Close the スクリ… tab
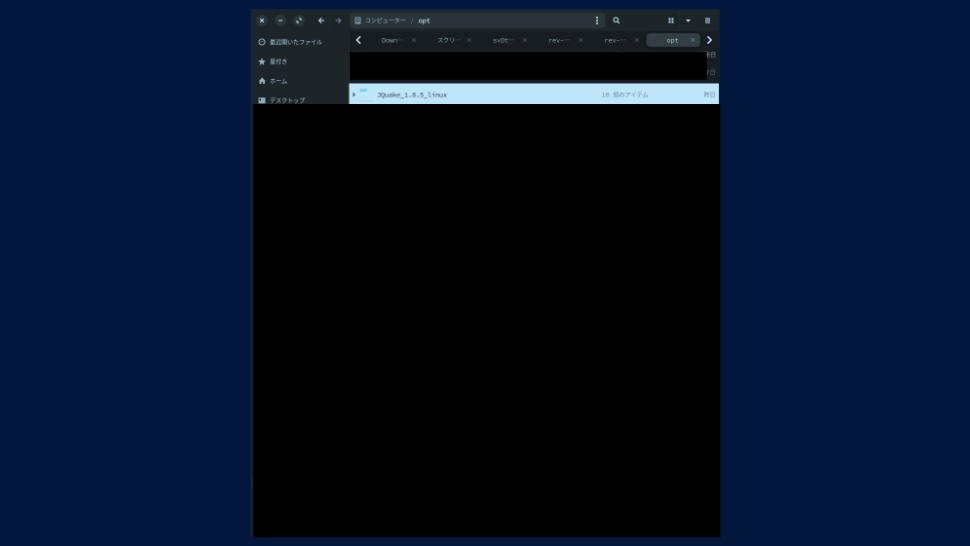The image size is (970, 546). point(470,40)
